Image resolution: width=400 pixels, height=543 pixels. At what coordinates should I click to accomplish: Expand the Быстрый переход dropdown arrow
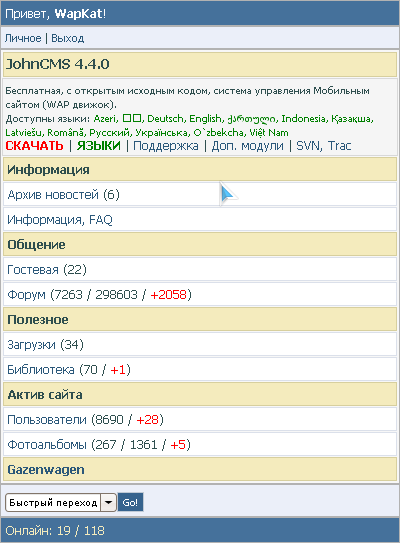pos(108,502)
